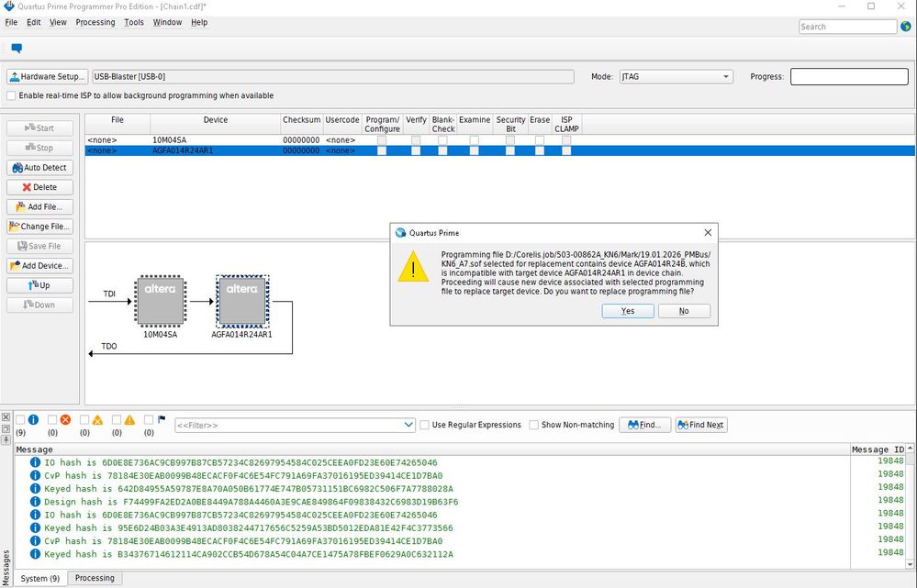Open the Tools menu

click(x=134, y=22)
